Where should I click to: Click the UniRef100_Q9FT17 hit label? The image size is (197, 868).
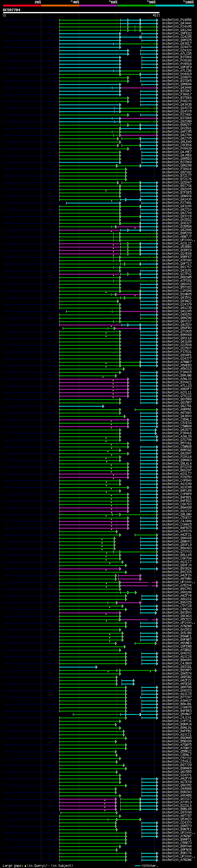pyautogui.click(x=177, y=264)
